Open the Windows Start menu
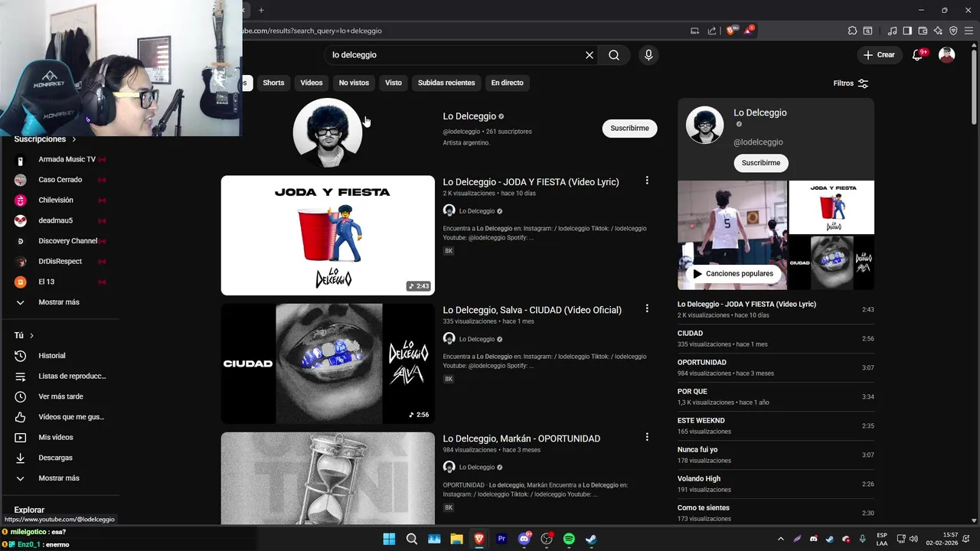Image resolution: width=980 pixels, height=551 pixels. pos(389,539)
